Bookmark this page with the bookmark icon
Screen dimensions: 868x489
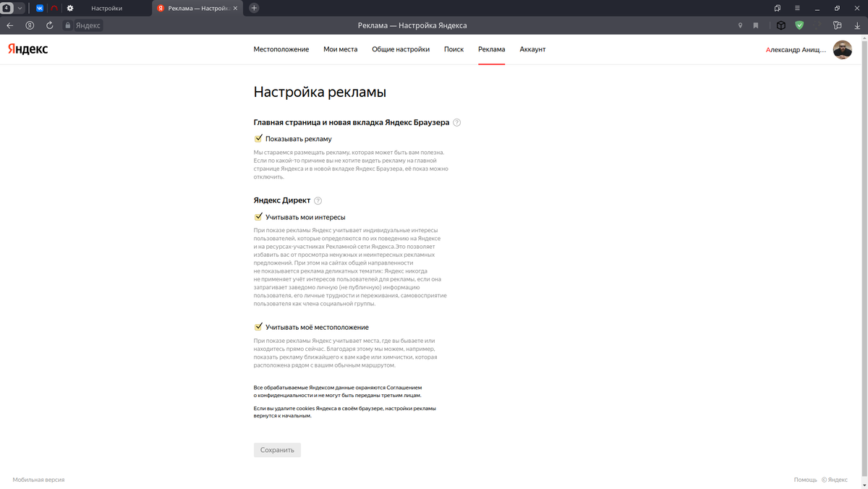click(756, 25)
